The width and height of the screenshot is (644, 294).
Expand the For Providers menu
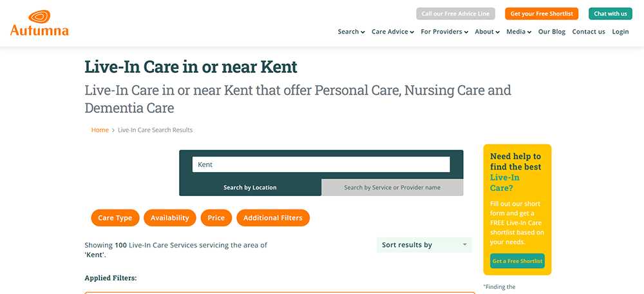[x=444, y=32]
